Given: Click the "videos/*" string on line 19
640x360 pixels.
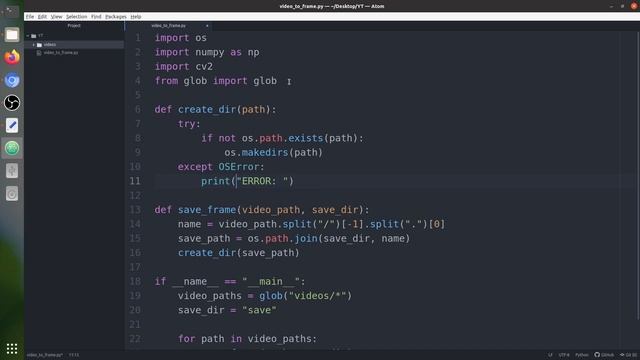Looking at the screenshot, I should [x=318, y=296].
